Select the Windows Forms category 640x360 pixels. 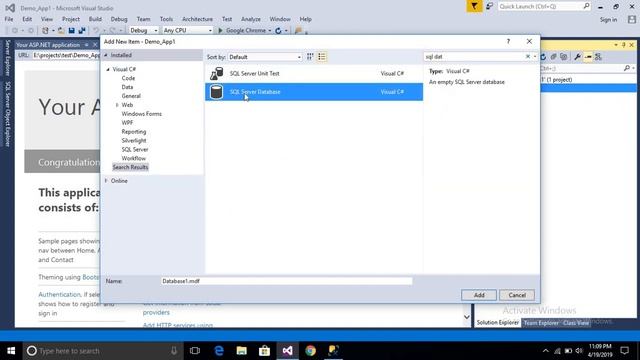[142, 114]
